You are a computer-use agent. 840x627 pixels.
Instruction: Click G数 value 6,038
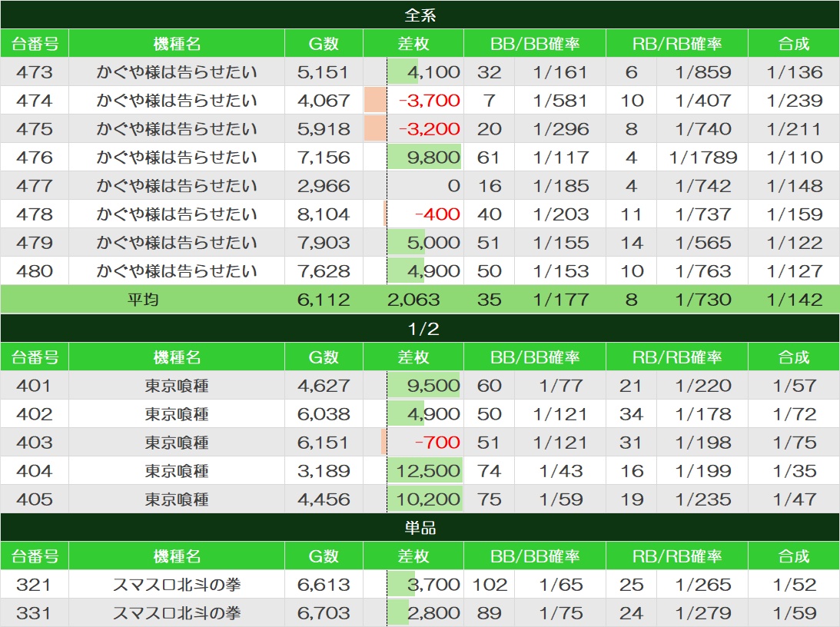click(x=324, y=413)
